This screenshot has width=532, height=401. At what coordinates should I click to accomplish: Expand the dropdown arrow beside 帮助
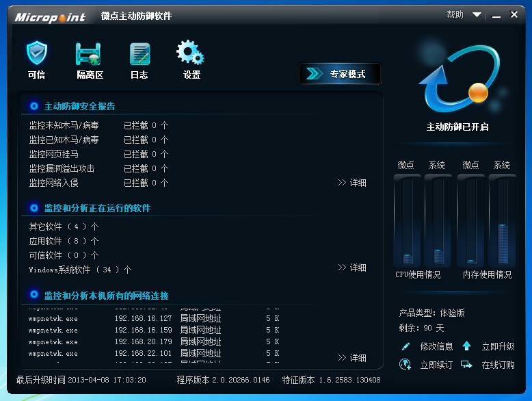click(477, 15)
